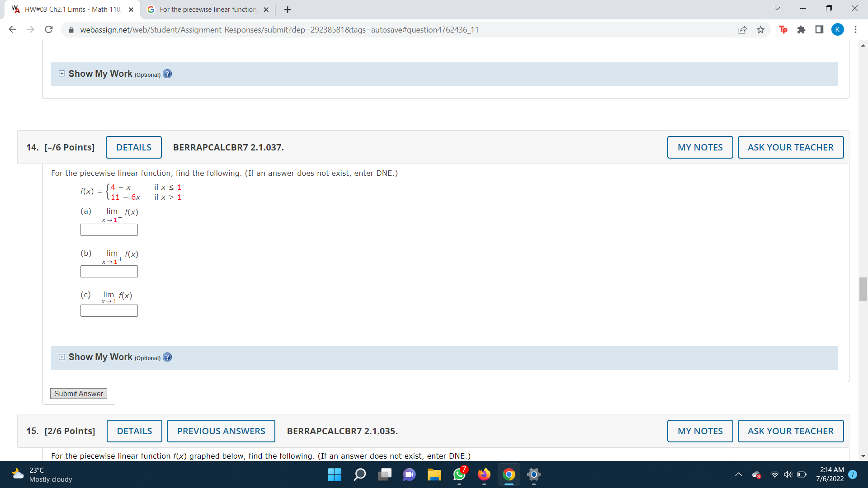868x488 pixels.
Task: Expand the top Show My Work section
Action: [x=62, y=74]
